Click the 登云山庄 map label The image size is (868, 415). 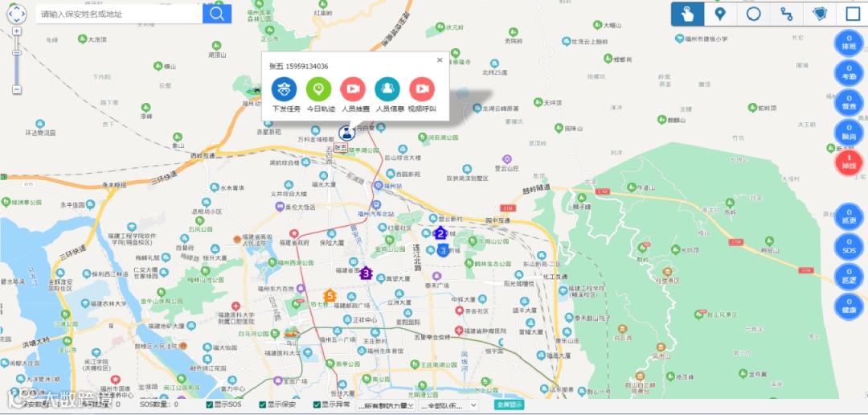coord(506,167)
